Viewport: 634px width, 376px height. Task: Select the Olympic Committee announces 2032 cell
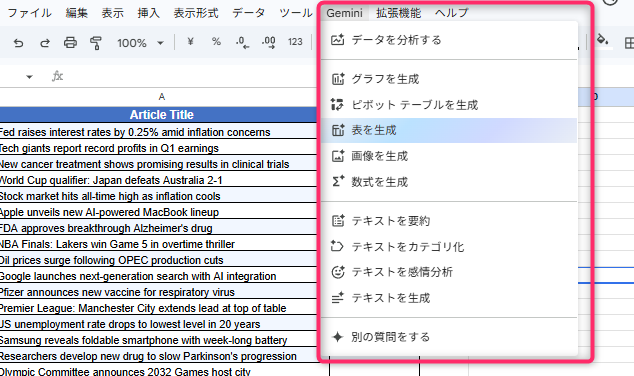pos(158,370)
